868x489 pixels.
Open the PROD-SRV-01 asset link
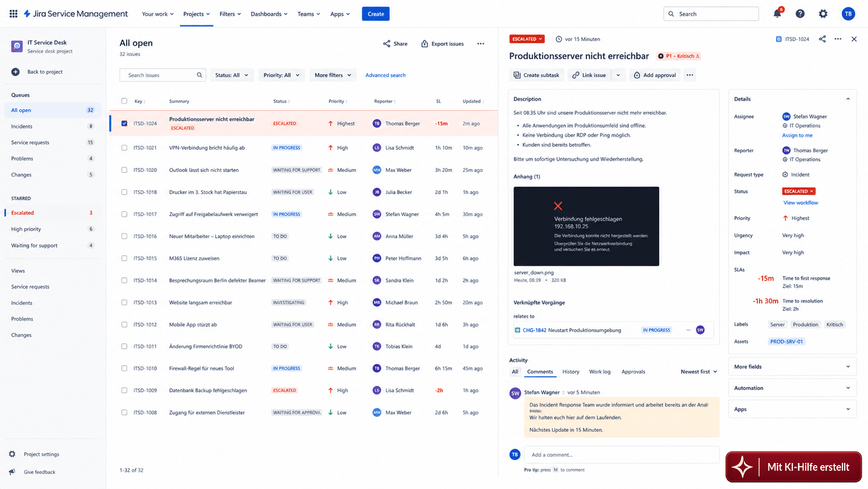coord(786,341)
